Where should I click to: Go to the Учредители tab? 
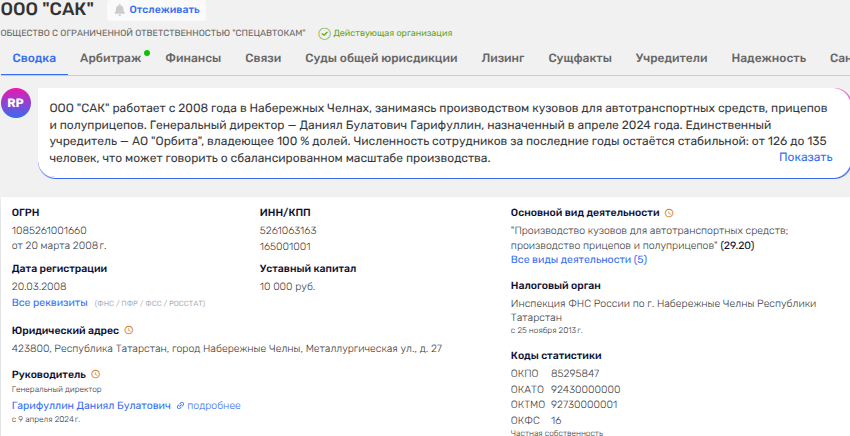tap(671, 58)
